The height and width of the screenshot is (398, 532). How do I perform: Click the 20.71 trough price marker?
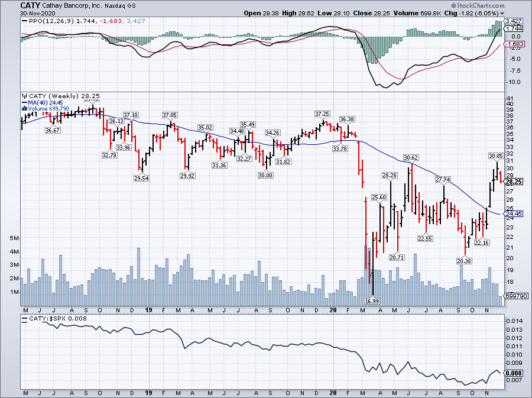[397, 257]
